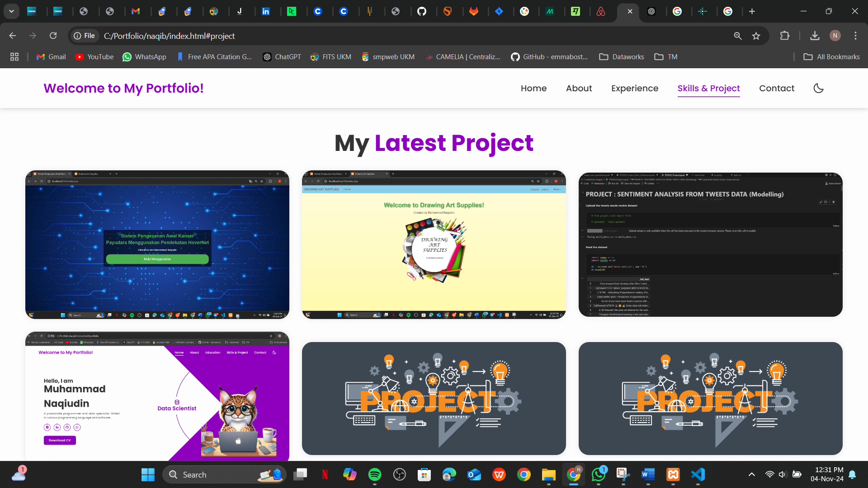Select the Skills & Project nav item
The height and width of the screenshot is (488, 868).
pos(708,88)
